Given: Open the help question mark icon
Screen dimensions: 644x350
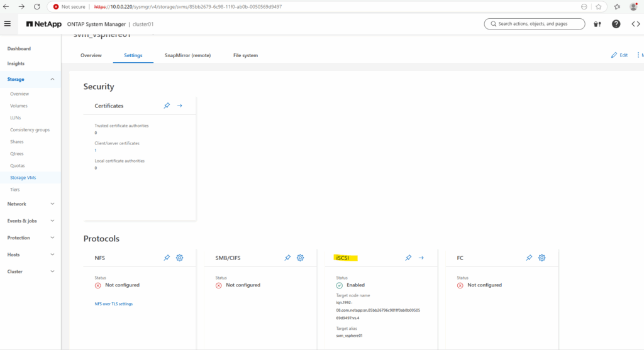Looking at the screenshot, I should (x=616, y=24).
